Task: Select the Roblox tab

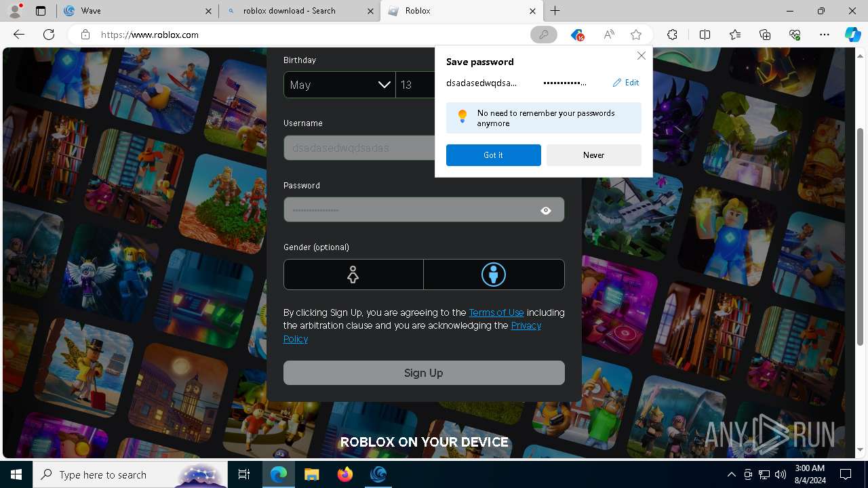Action: coord(461,11)
